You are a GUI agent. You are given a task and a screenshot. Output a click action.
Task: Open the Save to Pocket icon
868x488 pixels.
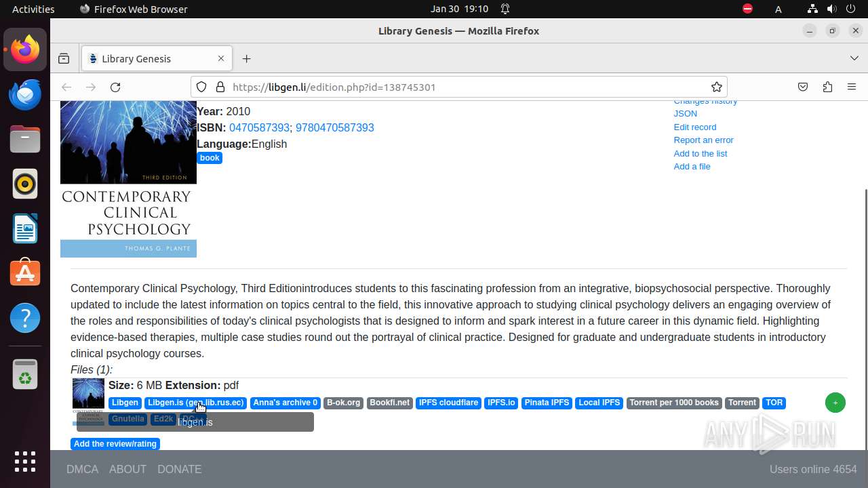(x=803, y=87)
